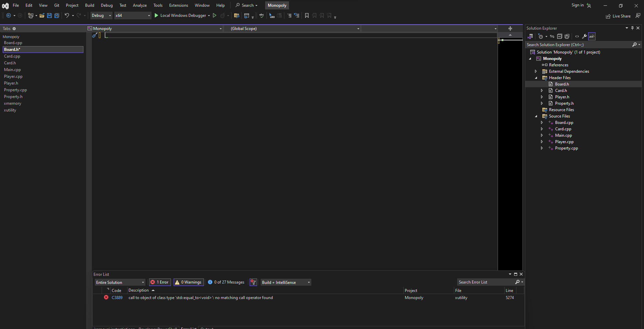The image size is (644, 329).
Task: Click the Feedback person icon top right
Action: [638, 16]
